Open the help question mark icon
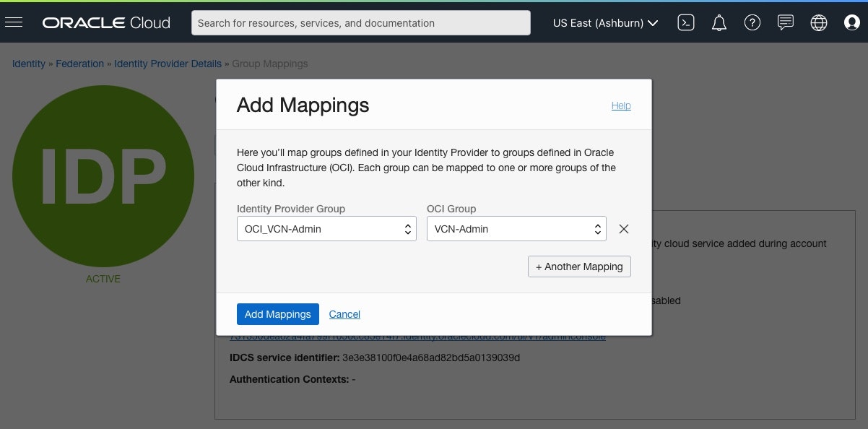The width and height of the screenshot is (868, 429). (752, 23)
